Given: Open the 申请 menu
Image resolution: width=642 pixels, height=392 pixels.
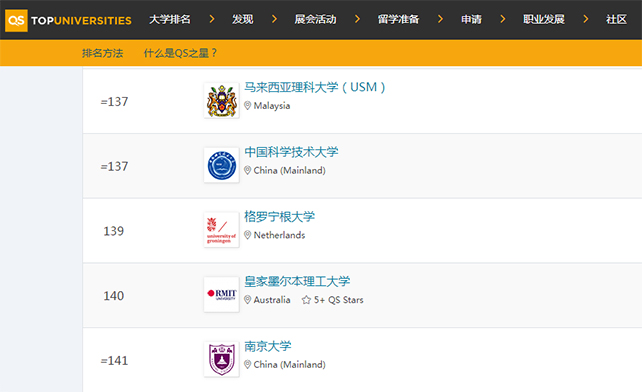Looking at the screenshot, I should [471, 19].
